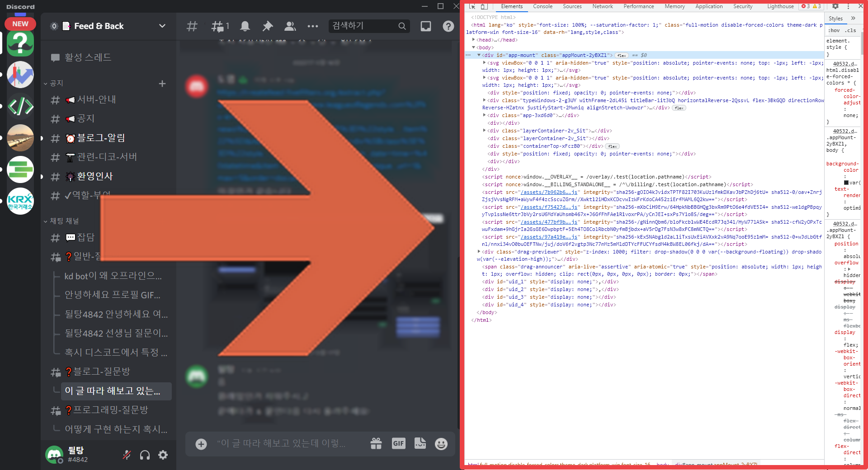The image size is (868, 470).
Task: Open the code brackets server icon
Action: (20, 106)
